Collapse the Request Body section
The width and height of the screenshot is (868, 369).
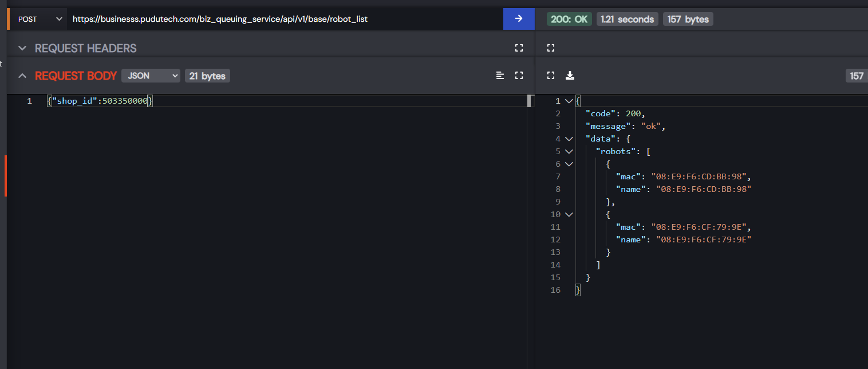tap(22, 76)
